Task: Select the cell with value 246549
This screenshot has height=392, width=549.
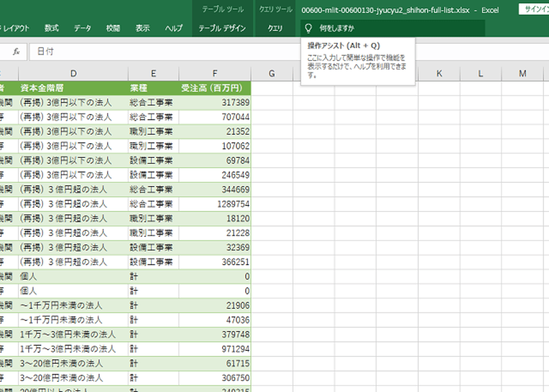Action: [x=214, y=175]
